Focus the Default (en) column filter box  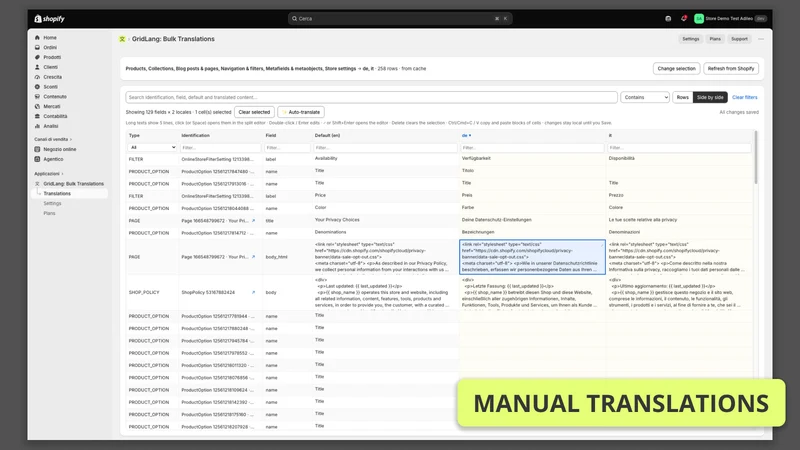(385, 148)
